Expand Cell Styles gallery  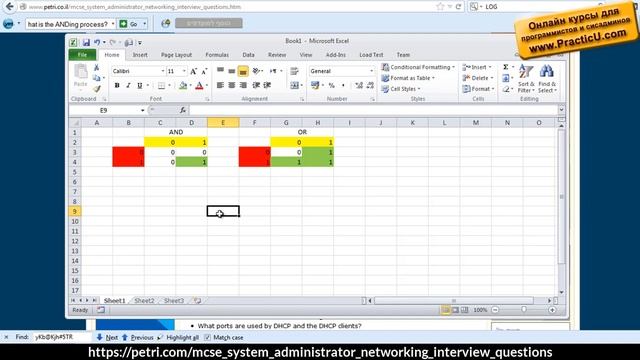tap(401, 89)
